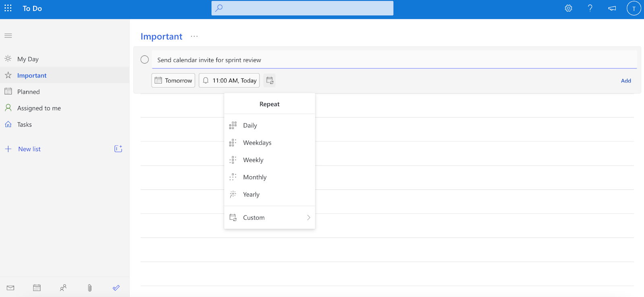Open the What's new megaphone icon
The image size is (644, 297).
[612, 8]
